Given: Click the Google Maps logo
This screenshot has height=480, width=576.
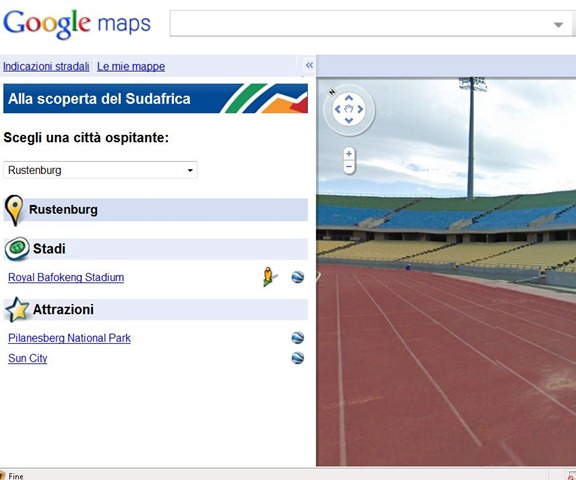Looking at the screenshot, I should click(77, 24).
